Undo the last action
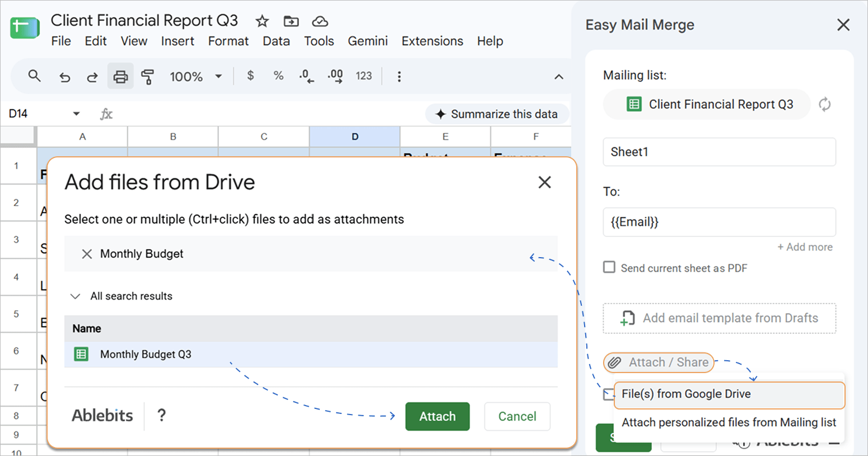868x456 pixels. pyautogui.click(x=65, y=77)
